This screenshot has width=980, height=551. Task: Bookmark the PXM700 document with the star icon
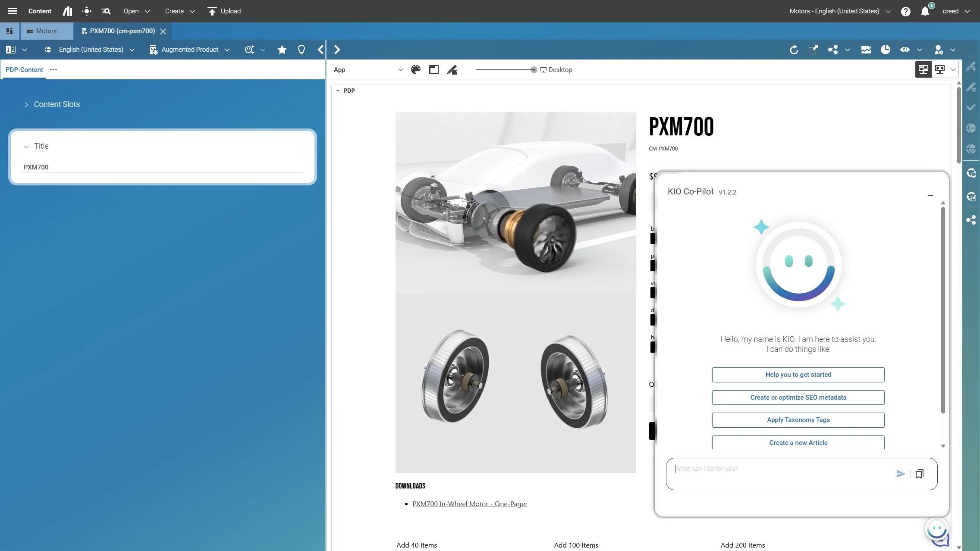[x=282, y=50]
